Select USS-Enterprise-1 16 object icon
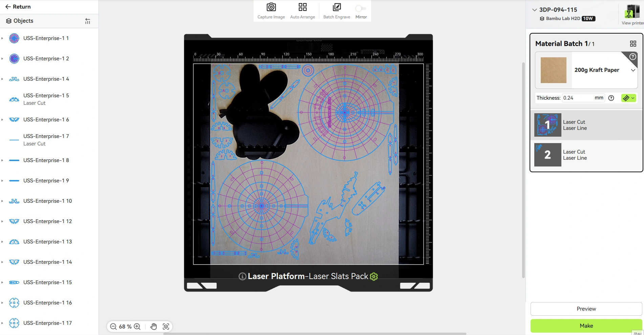644x335 pixels. [14, 303]
